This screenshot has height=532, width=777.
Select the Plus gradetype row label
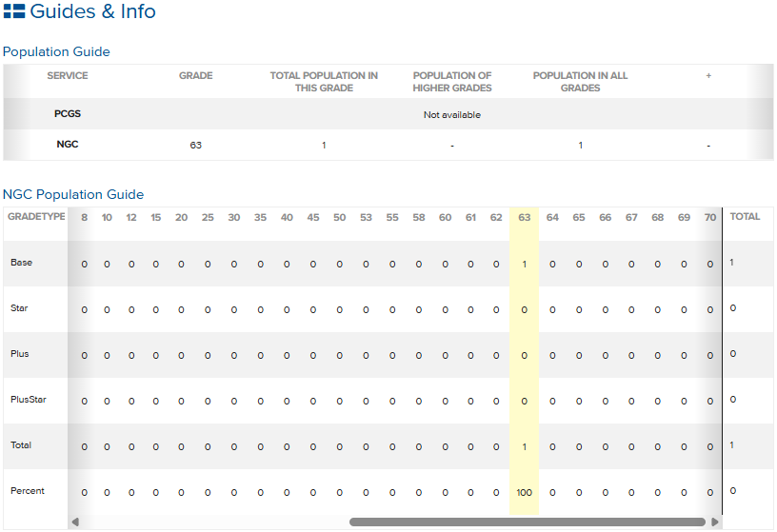click(20, 354)
